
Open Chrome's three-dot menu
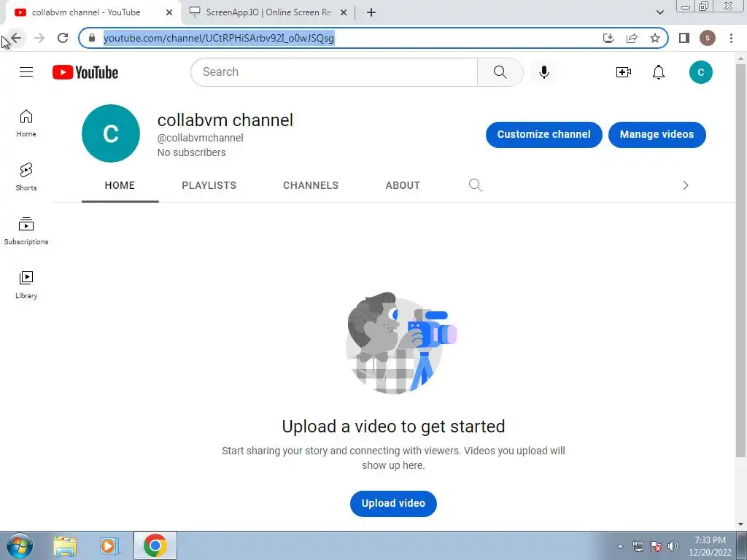[731, 38]
